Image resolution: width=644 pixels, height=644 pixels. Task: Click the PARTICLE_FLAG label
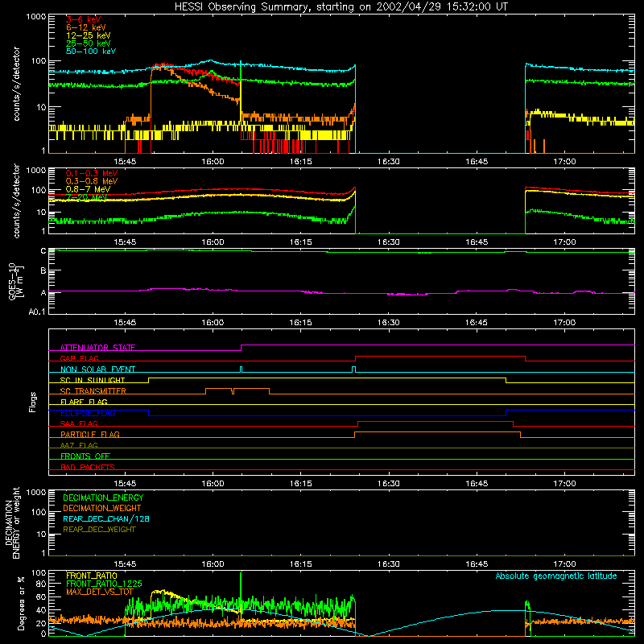(x=90, y=434)
